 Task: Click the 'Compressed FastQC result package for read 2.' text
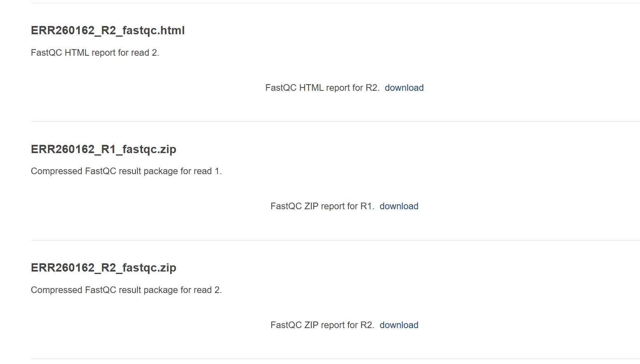coord(126,290)
